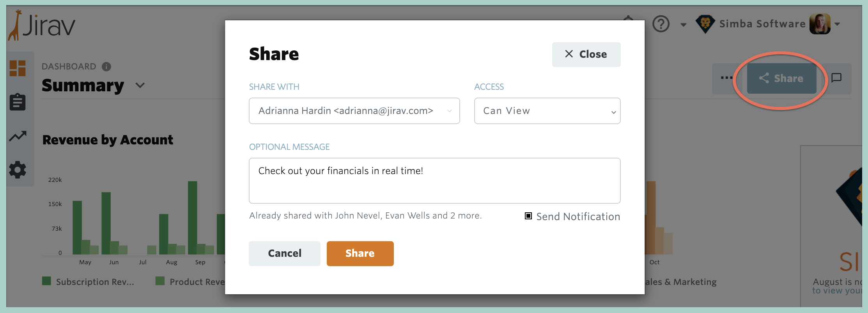Click Cancel in the Share dialog
The image size is (868, 313).
[285, 254]
